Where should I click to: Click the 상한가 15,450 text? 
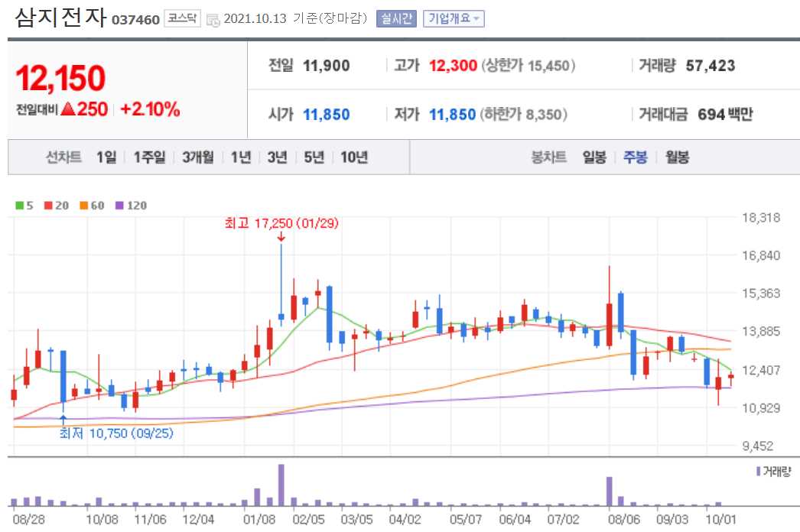(528, 65)
